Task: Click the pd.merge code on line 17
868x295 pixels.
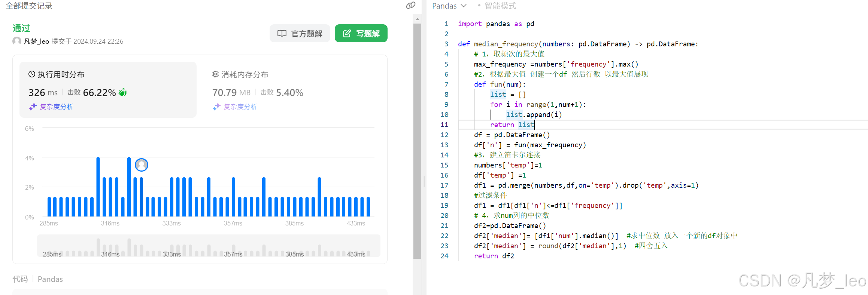Action: 586,185
